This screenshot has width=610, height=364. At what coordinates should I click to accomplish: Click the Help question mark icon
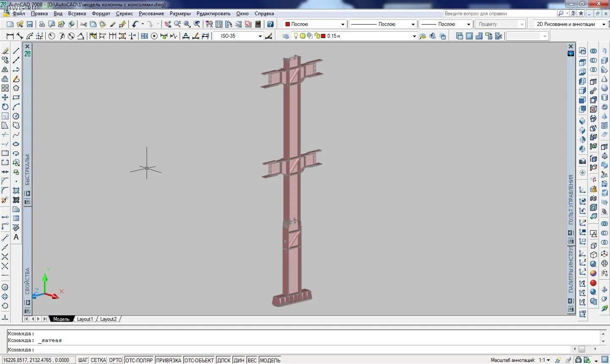point(270,24)
